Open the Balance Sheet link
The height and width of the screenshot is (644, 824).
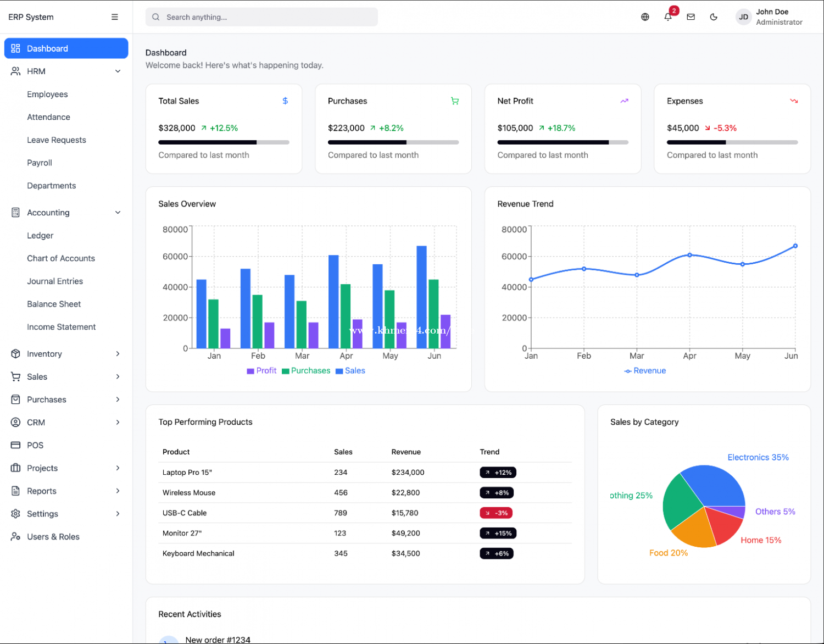(54, 304)
